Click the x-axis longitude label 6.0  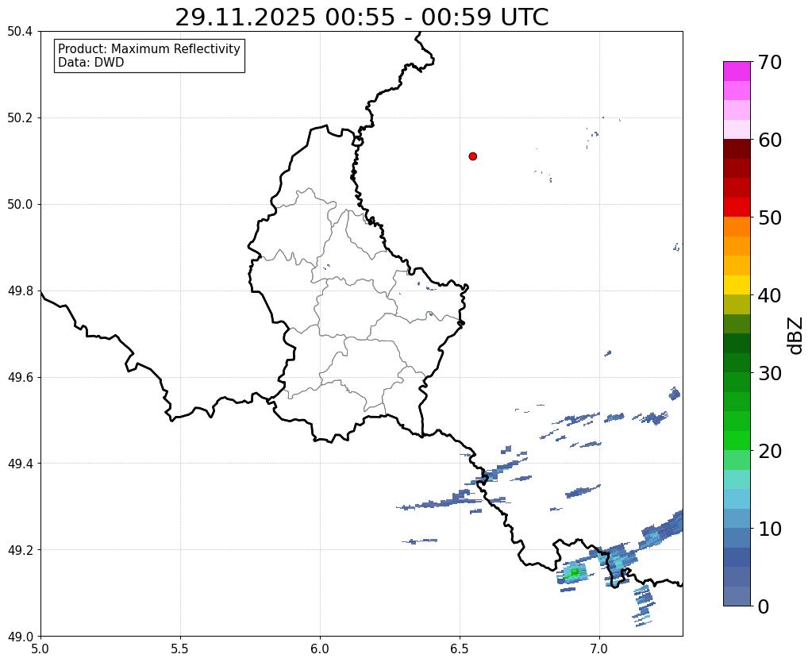(x=320, y=649)
